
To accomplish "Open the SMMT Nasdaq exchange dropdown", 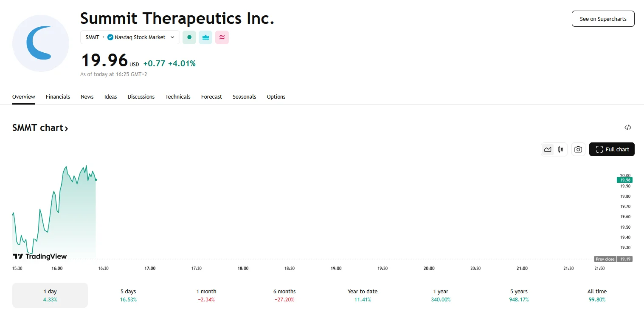I will 130,37.
